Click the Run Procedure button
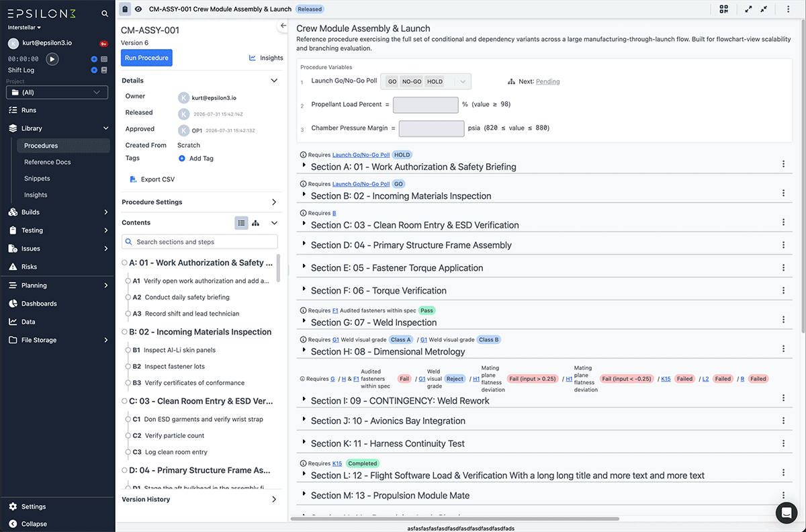This screenshot has width=806, height=532. pyautogui.click(x=146, y=58)
